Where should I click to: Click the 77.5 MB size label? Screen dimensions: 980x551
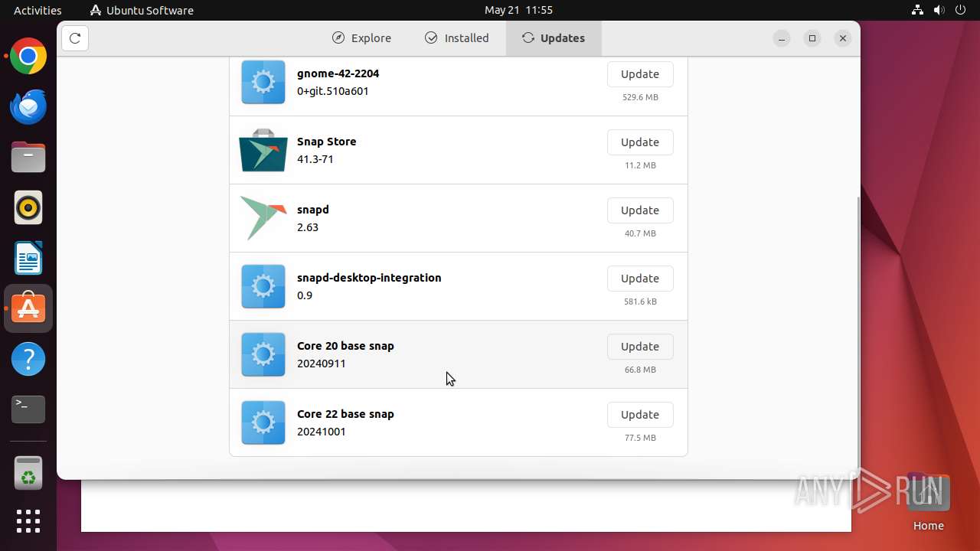pyautogui.click(x=640, y=438)
